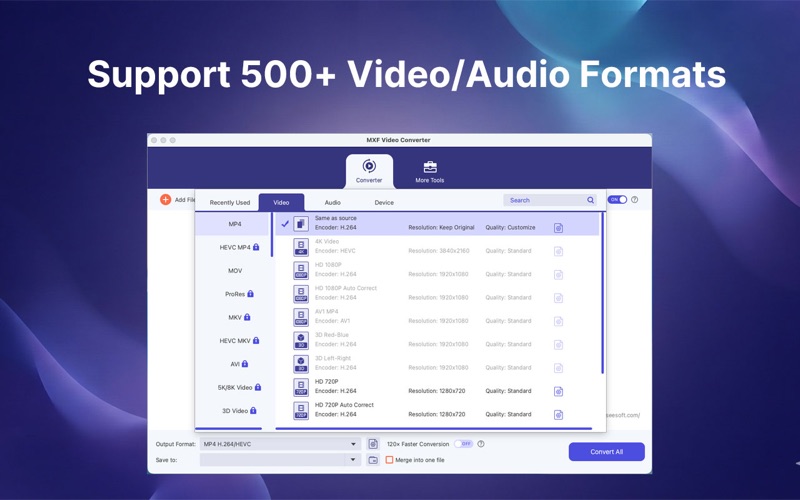Click the AV1 MP4 preset icon
This screenshot has height=500, width=800.
301,317
